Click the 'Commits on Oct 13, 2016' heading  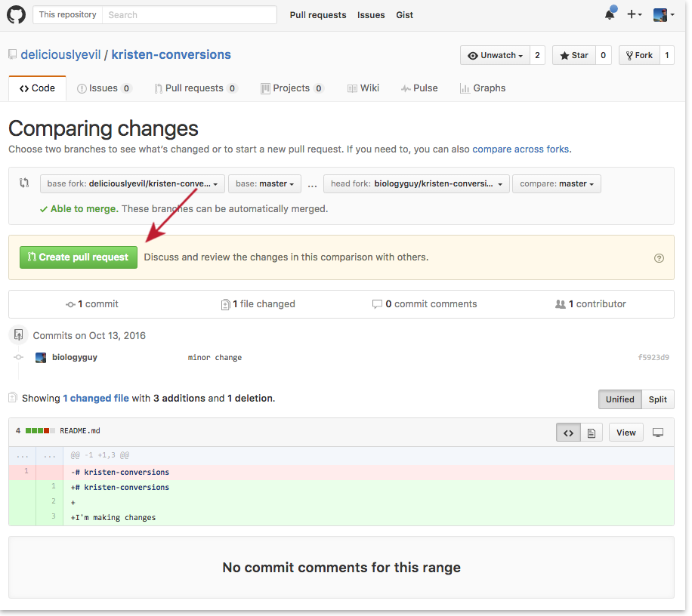point(89,336)
